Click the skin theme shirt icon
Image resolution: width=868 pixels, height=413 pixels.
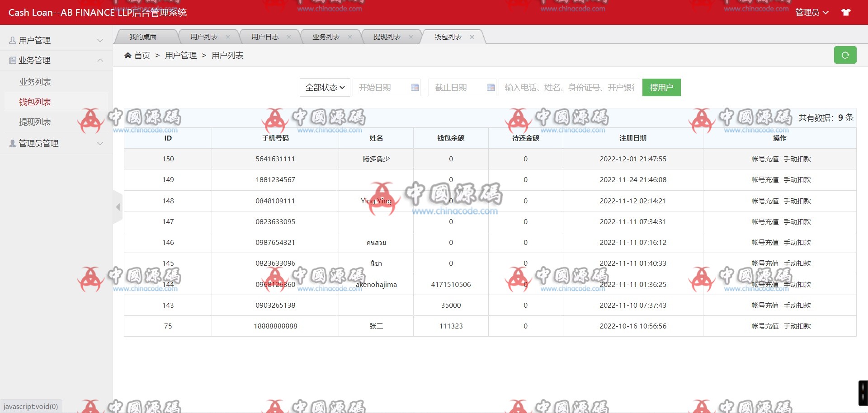pos(846,12)
